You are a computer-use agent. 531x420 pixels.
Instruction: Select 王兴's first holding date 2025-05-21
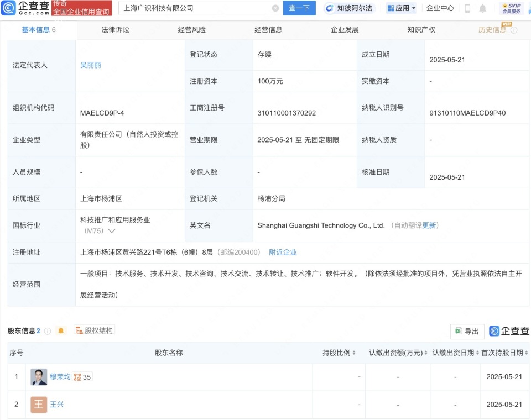click(504, 405)
